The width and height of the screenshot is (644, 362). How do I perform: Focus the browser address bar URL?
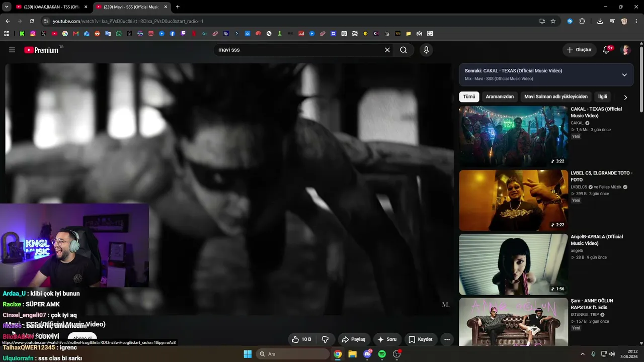(x=128, y=21)
